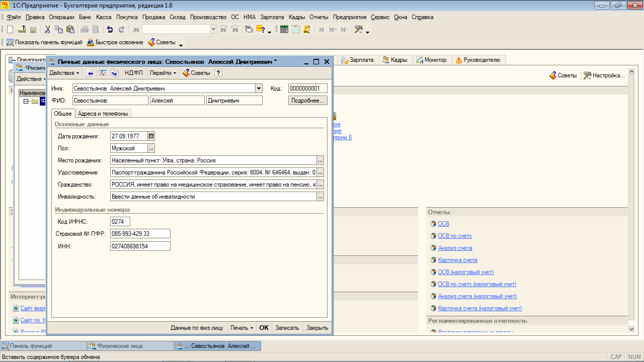
Task: Open ellipsis button for Место рождения
Action: click(320, 160)
